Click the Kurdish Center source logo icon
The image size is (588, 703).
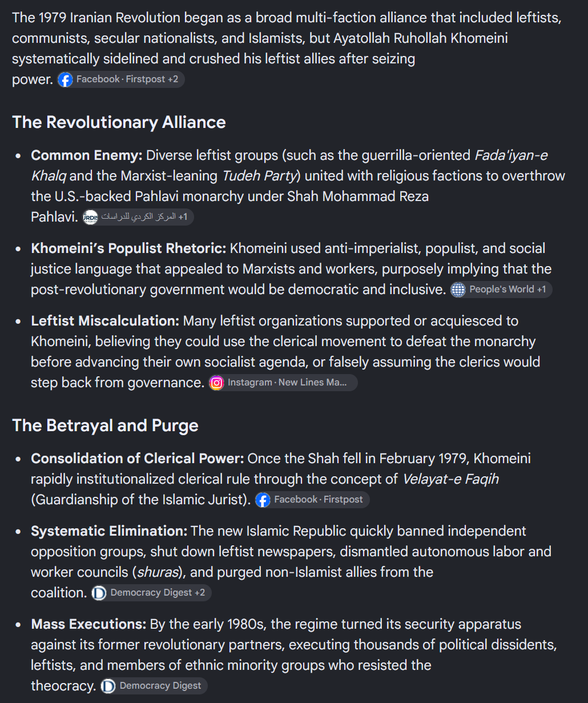coord(90,217)
